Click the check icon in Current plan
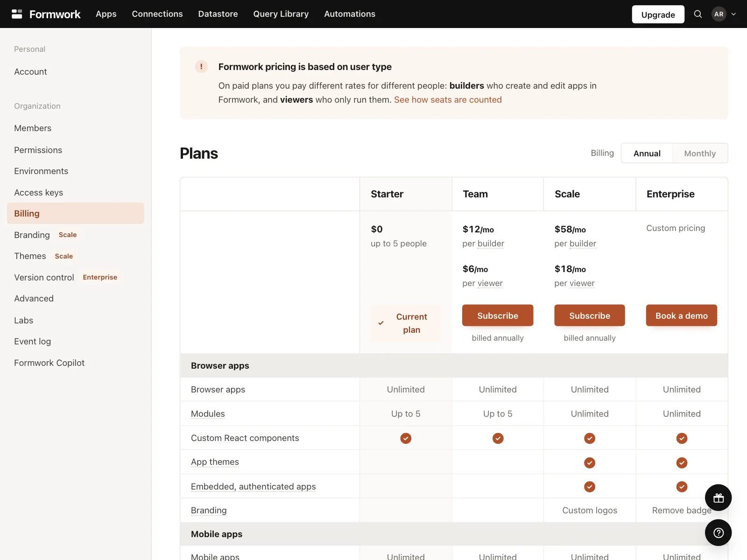 coord(381,323)
